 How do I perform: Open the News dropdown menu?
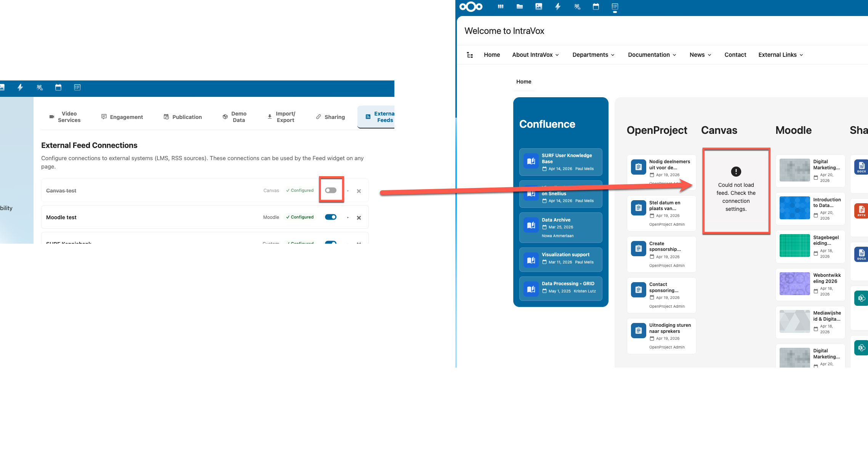click(x=701, y=55)
